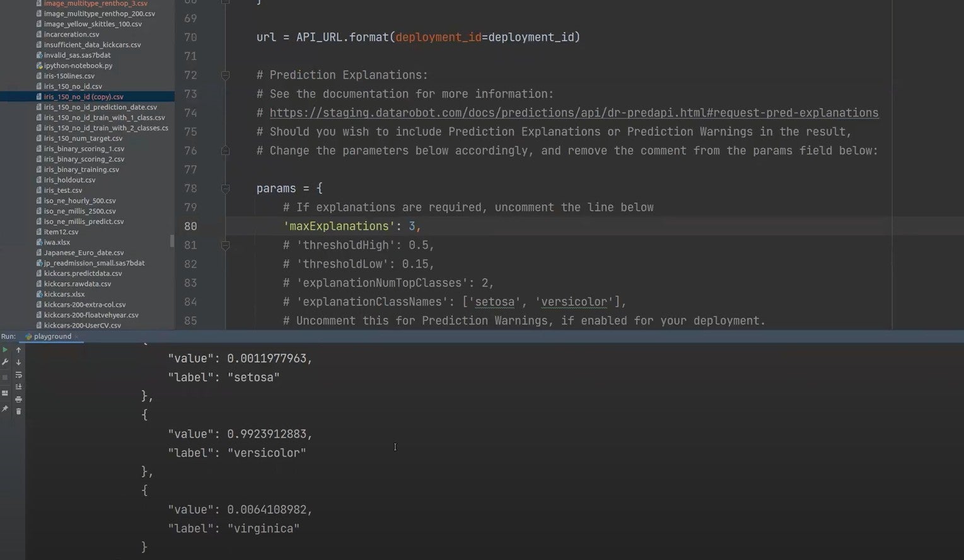
Task: Click the Restore Layout icon in Run panel
Action: click(x=5, y=393)
